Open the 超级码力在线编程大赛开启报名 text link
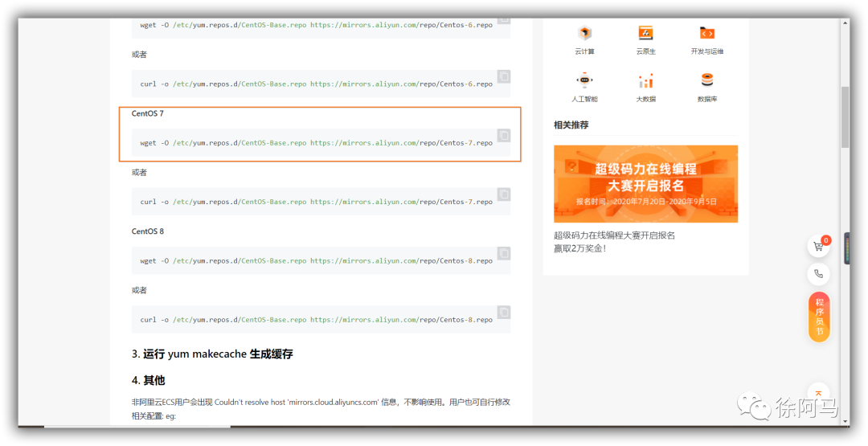868x446 pixels. click(615, 235)
